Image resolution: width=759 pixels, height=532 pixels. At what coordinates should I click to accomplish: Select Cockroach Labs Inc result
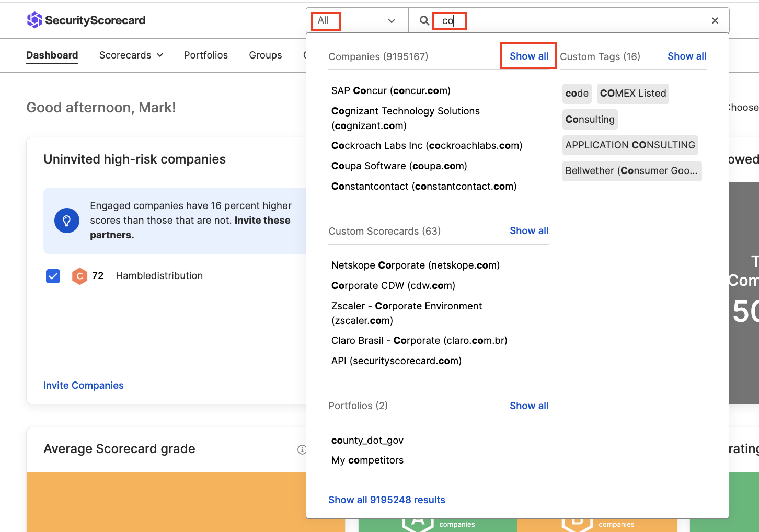click(x=427, y=145)
